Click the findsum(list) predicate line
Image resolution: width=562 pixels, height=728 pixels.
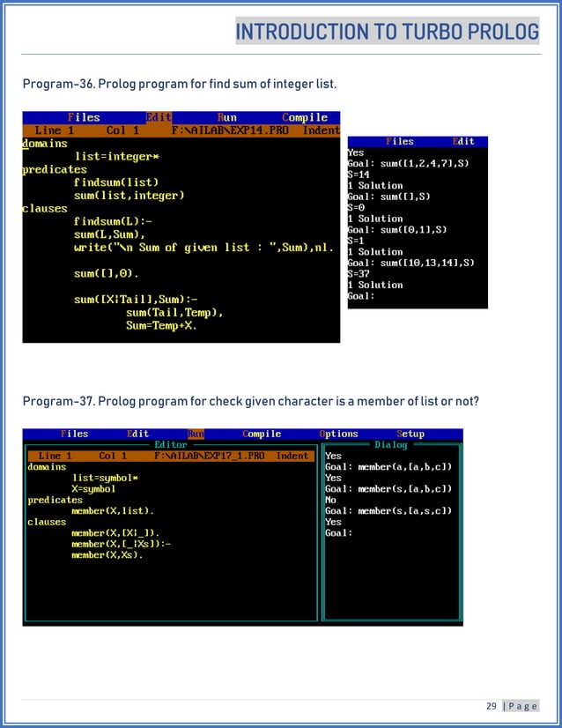click(116, 182)
